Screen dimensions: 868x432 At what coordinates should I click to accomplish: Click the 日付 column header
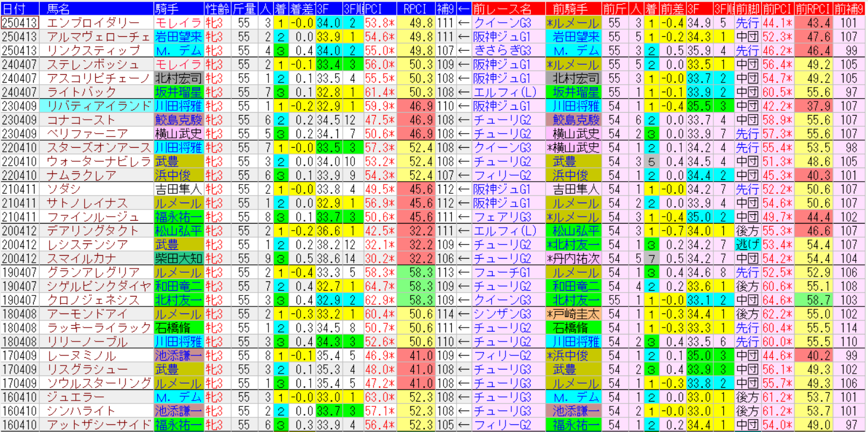click(x=20, y=9)
